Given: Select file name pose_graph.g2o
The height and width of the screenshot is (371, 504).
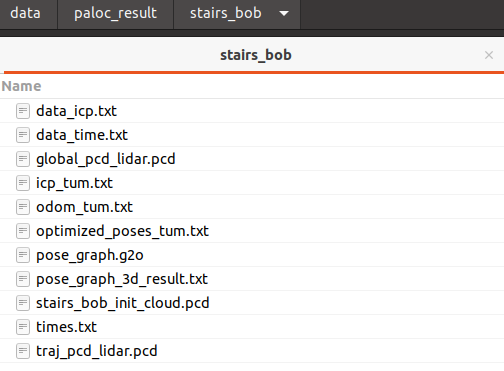Looking at the screenshot, I should [90, 255].
